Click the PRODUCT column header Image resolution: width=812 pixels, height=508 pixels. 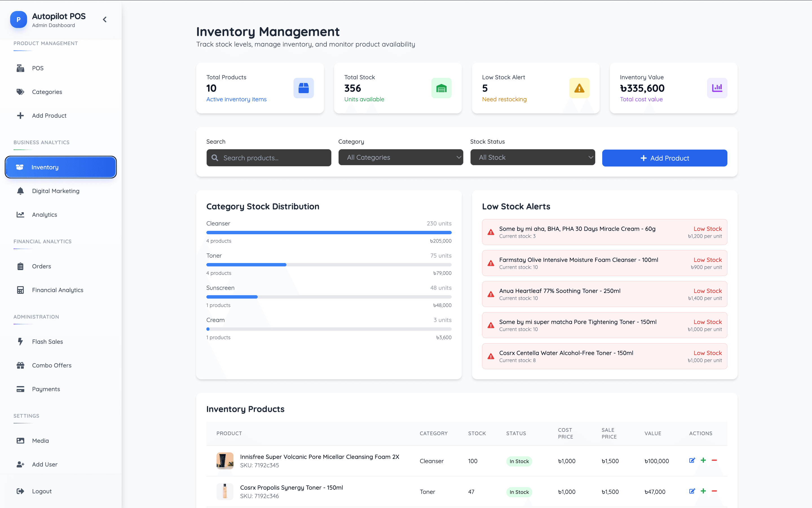[229, 433]
